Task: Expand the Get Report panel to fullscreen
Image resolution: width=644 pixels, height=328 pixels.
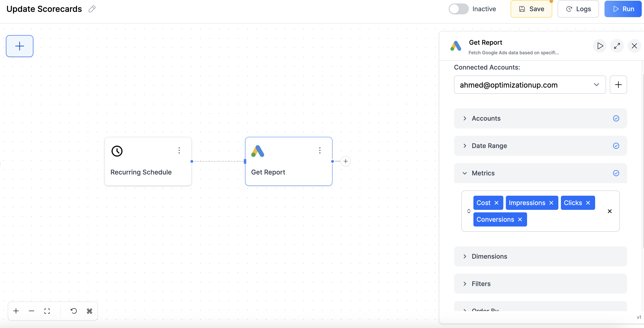Action: point(617,46)
